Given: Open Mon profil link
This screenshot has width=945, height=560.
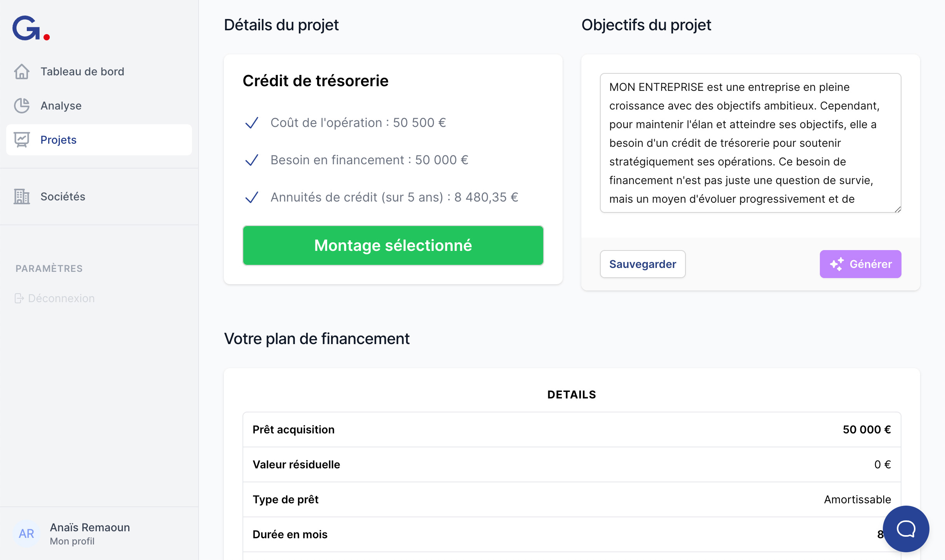Looking at the screenshot, I should pyautogui.click(x=72, y=541).
